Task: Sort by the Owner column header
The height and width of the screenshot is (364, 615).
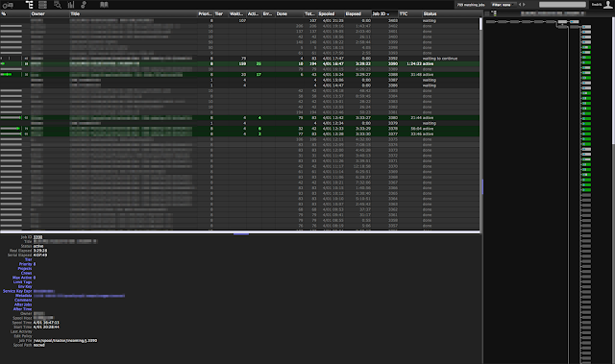Action: (x=50, y=13)
